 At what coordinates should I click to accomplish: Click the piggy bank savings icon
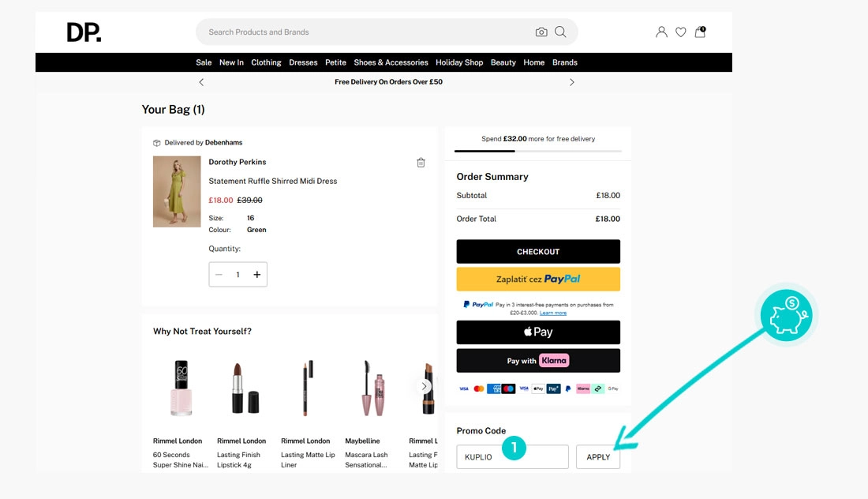pyautogui.click(x=786, y=316)
